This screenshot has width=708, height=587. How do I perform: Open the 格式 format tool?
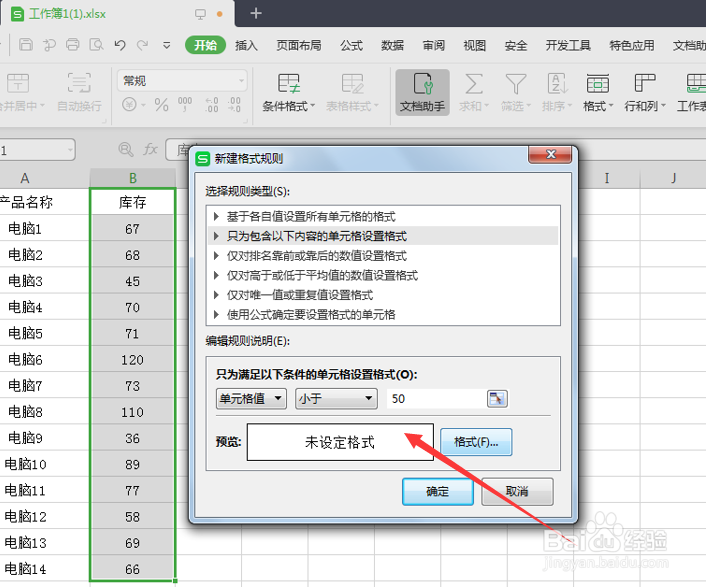click(598, 93)
